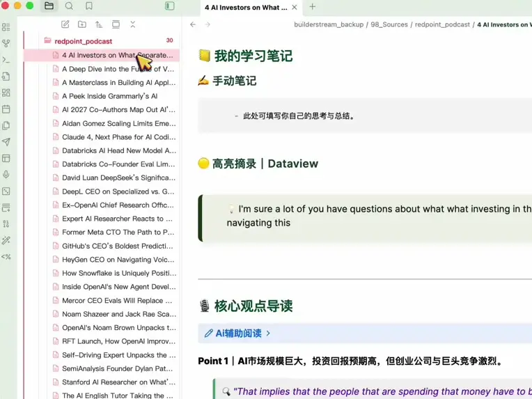Open note A Peek Inside Grammarly's AI

pyautogui.click(x=109, y=96)
